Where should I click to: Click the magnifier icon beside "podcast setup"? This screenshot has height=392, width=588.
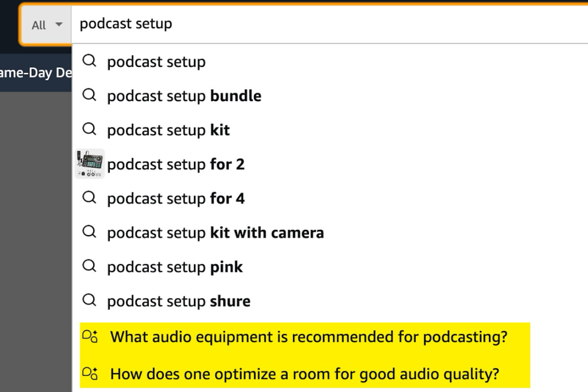coord(90,61)
